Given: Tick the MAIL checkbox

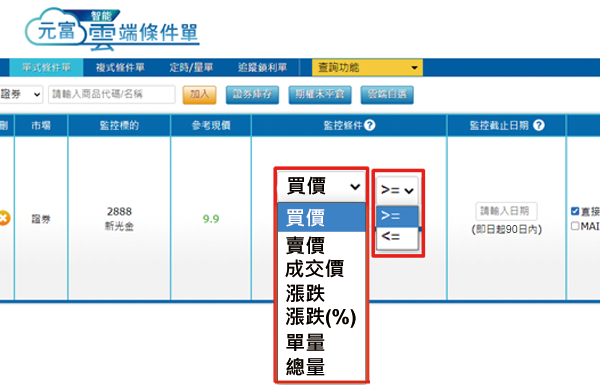Looking at the screenshot, I should click(575, 226).
